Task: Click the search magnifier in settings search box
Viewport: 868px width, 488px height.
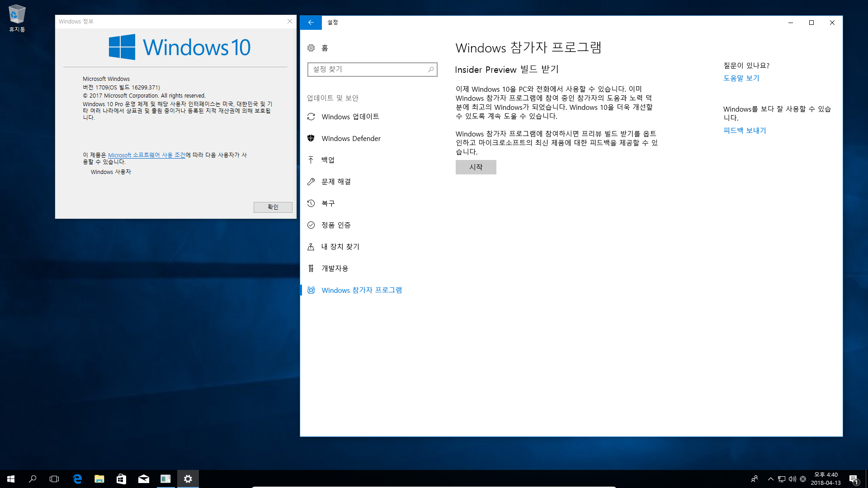Action: [430, 69]
